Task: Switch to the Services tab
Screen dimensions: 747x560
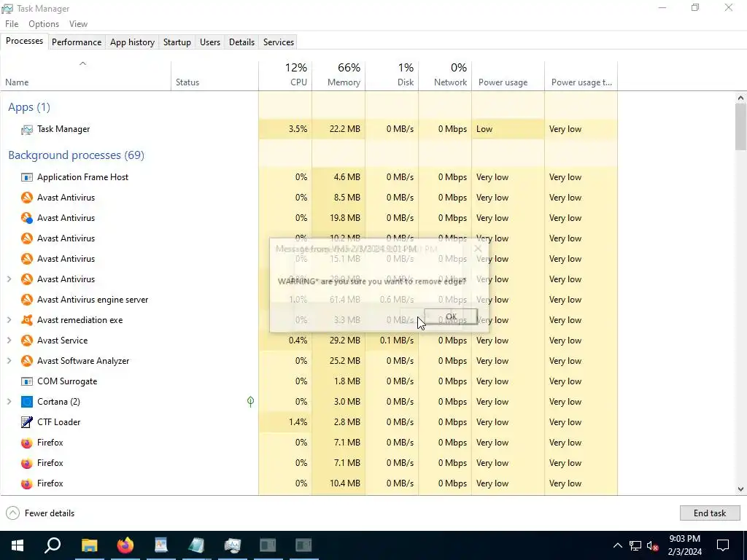Action: tap(278, 42)
